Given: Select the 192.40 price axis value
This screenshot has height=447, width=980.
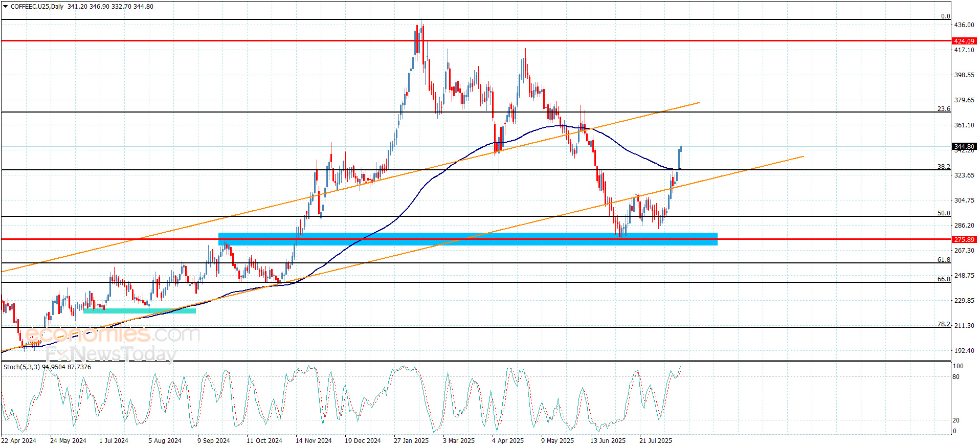Looking at the screenshot, I should pyautogui.click(x=964, y=351).
